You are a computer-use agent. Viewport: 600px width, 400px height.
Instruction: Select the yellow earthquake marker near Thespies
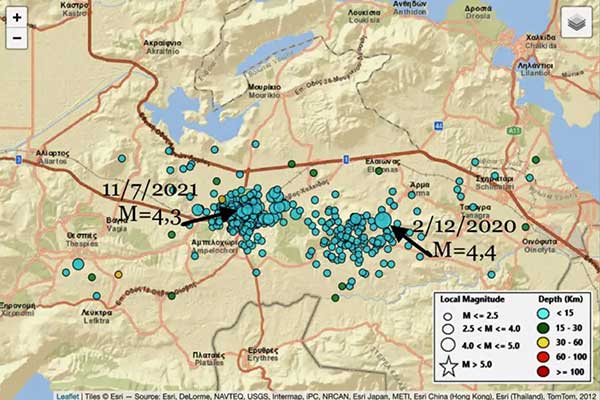click(x=119, y=273)
